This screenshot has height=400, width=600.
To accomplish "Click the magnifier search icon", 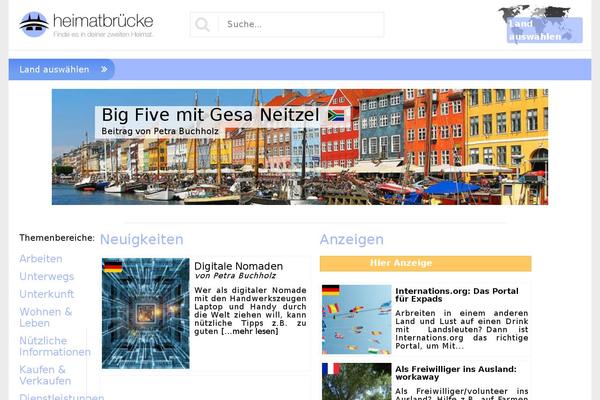I will pos(202,25).
